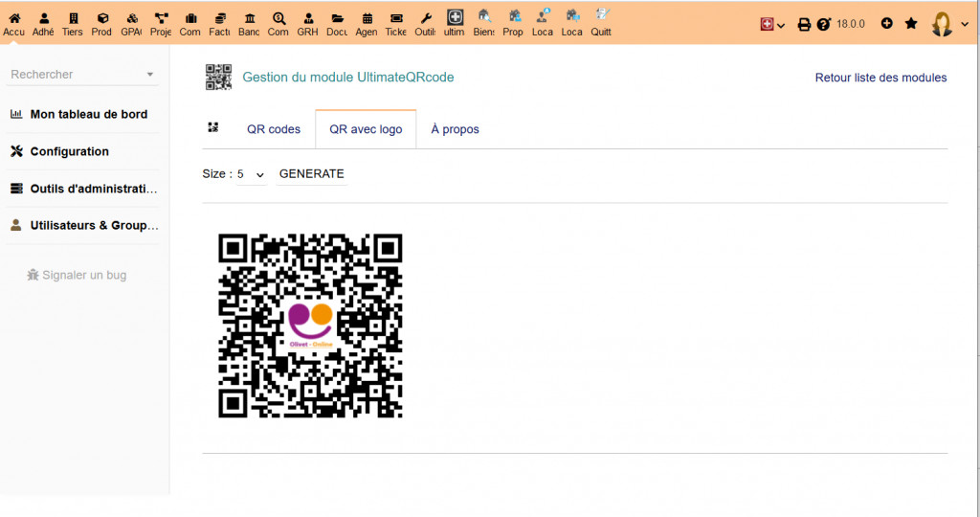This screenshot has width=980, height=517.
Task: Open the Outils wrench icon
Action: (426, 23)
